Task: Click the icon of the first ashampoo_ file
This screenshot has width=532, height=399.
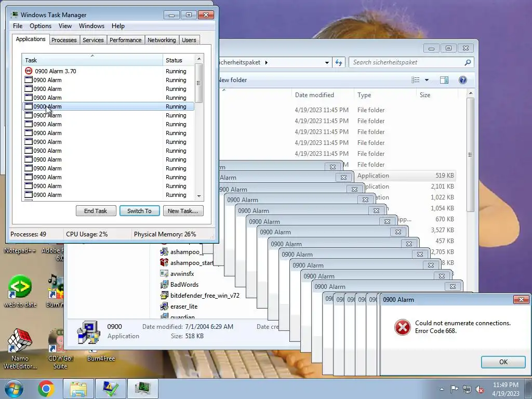Action: (x=164, y=252)
